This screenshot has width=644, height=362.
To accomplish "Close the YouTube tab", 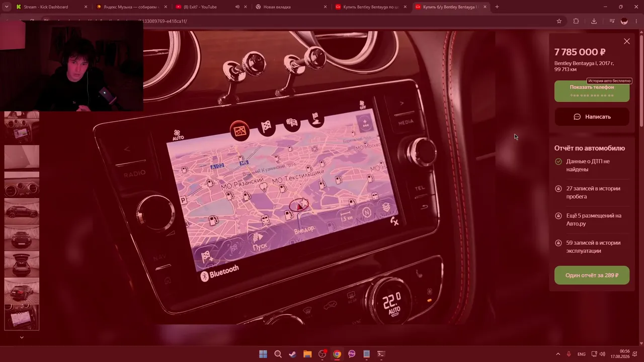I will click(246, 7).
